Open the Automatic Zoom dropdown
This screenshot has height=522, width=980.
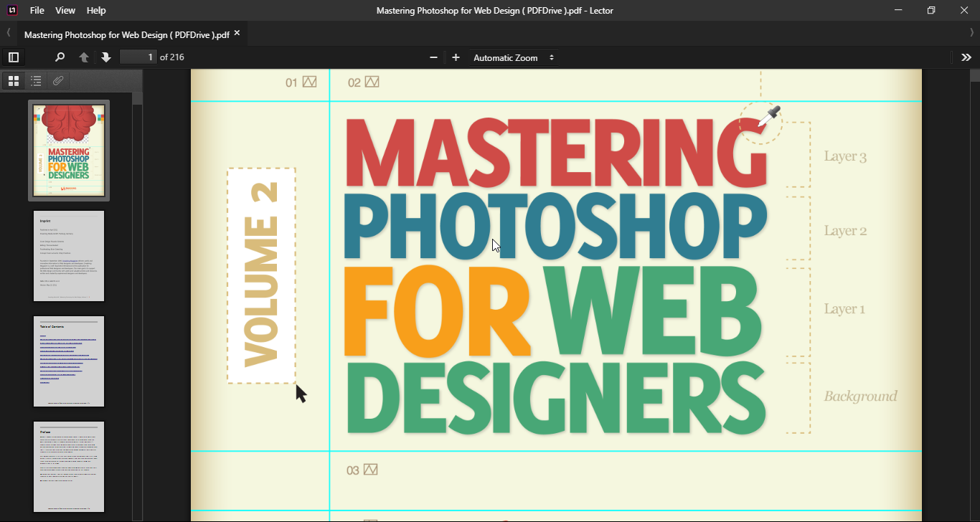pos(514,57)
